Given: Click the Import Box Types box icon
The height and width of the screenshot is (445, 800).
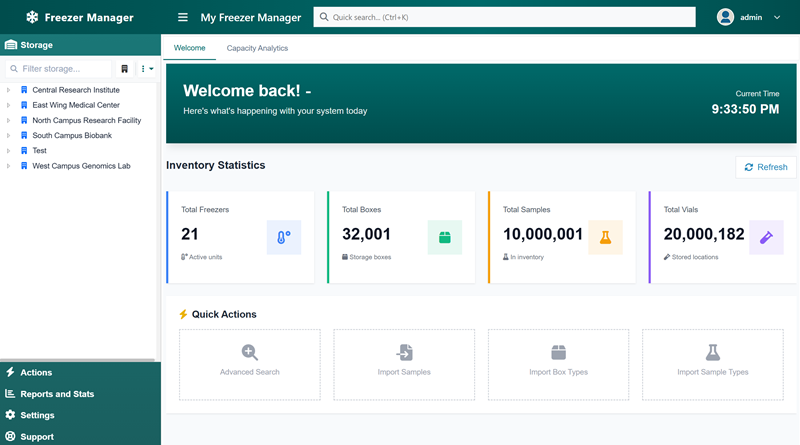Looking at the screenshot, I should pos(559,352).
